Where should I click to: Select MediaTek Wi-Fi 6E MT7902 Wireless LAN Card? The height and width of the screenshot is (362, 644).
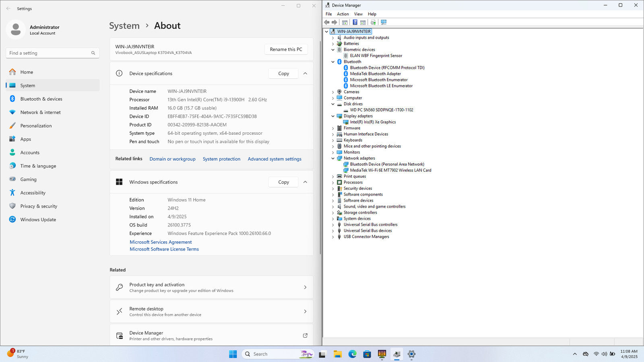[390, 171]
